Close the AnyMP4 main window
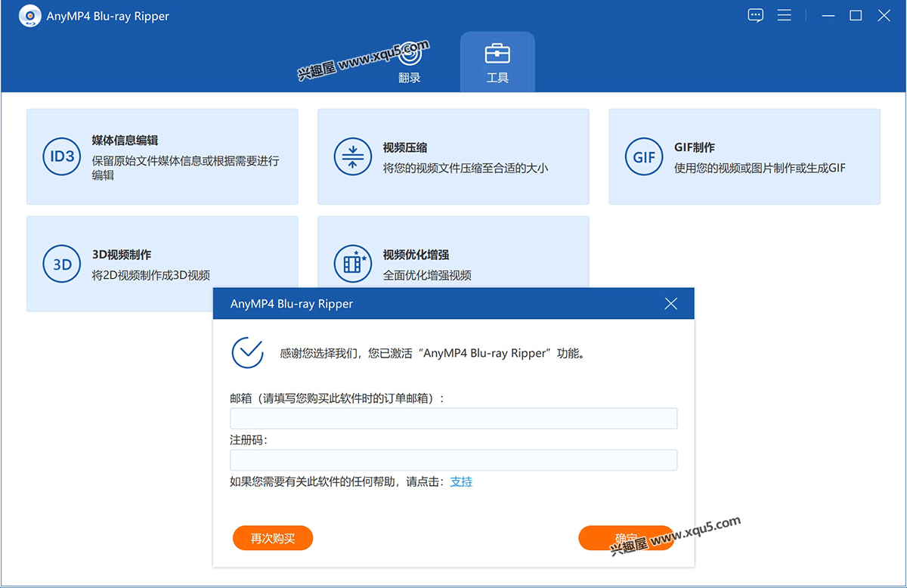Screen dimensions: 907x588 point(884,16)
